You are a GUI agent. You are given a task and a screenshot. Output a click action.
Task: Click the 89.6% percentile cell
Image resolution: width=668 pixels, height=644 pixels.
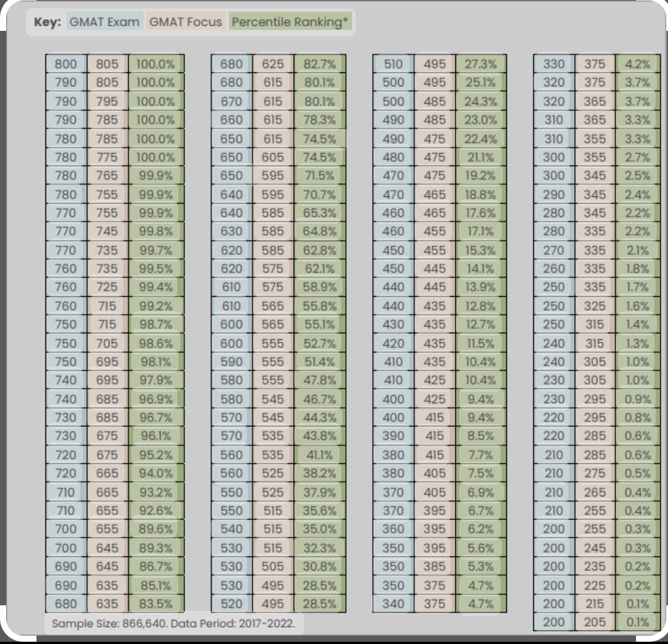pyautogui.click(x=156, y=529)
